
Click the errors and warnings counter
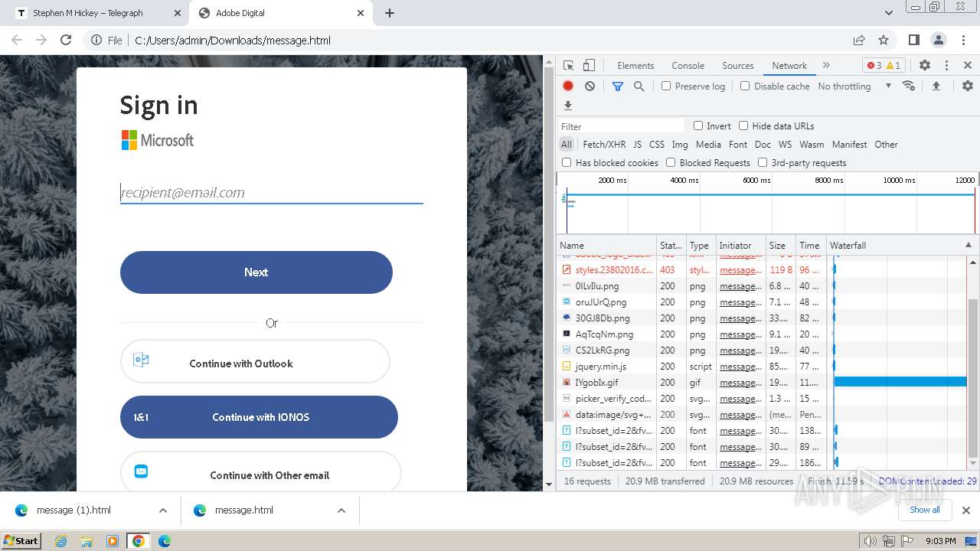(883, 66)
